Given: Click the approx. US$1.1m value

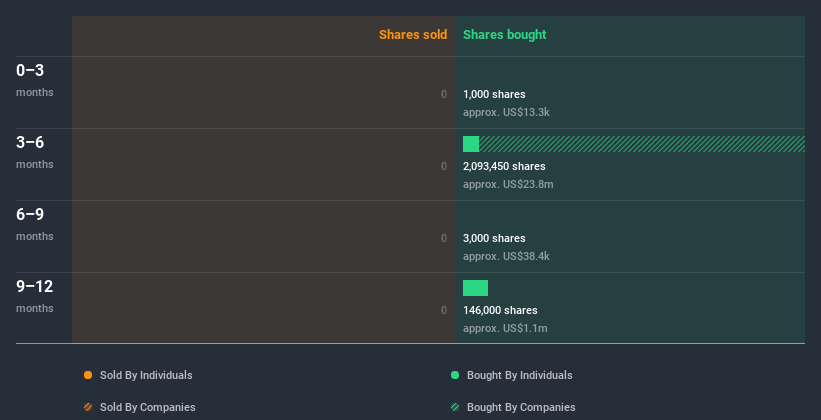Looking at the screenshot, I should pos(505,328).
